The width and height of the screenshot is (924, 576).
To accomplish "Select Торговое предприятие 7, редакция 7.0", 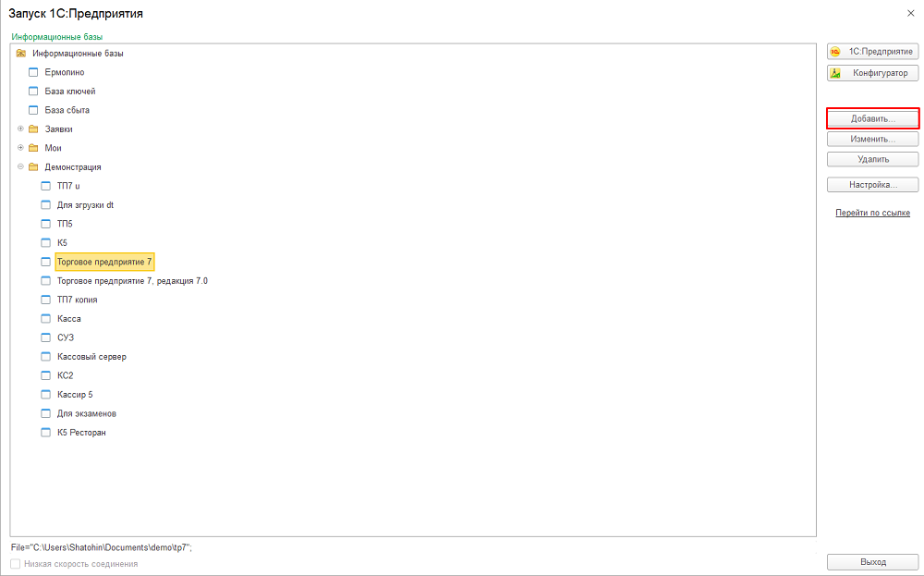I will coord(132,281).
